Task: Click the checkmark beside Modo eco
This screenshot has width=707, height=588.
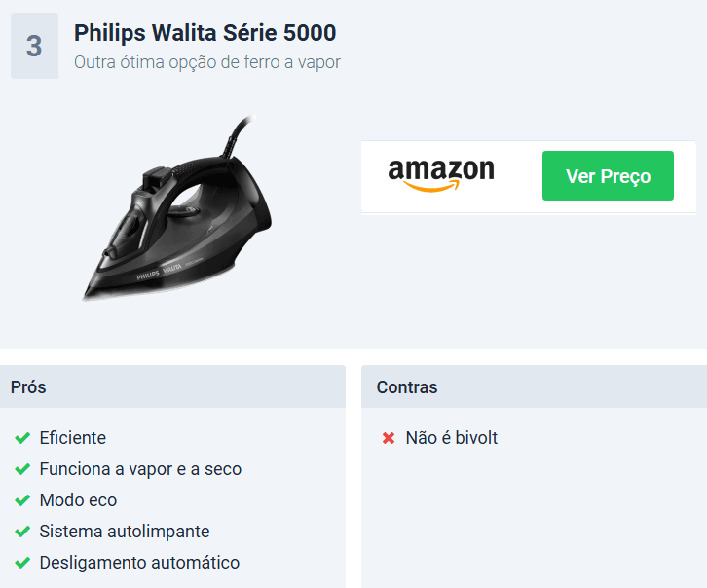Action: click(x=22, y=500)
